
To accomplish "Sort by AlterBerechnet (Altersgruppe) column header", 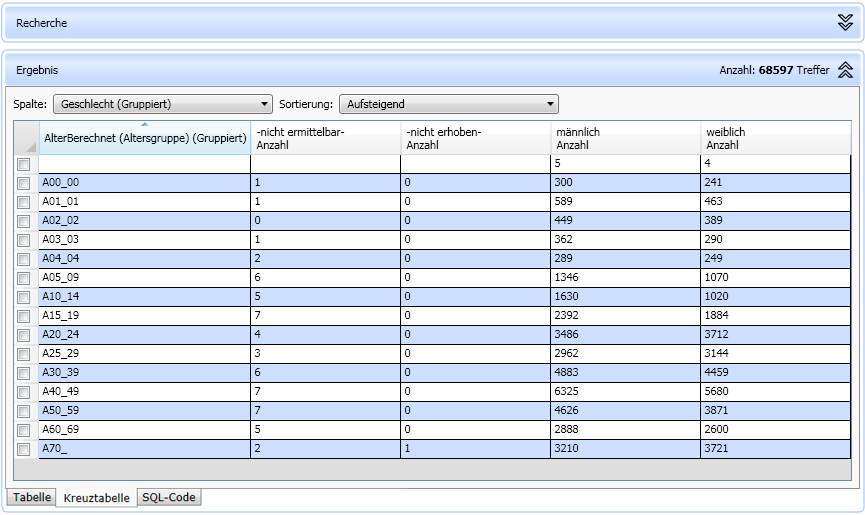I will [145, 139].
